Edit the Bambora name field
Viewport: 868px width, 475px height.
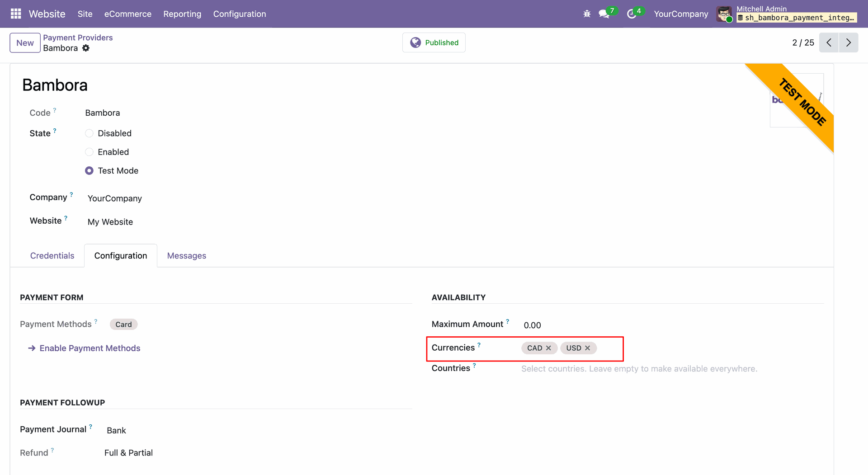click(55, 85)
